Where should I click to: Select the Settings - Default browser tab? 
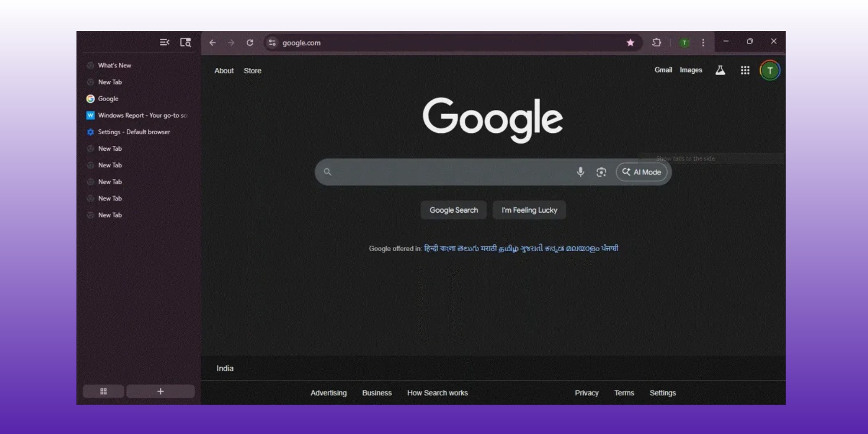[134, 132]
